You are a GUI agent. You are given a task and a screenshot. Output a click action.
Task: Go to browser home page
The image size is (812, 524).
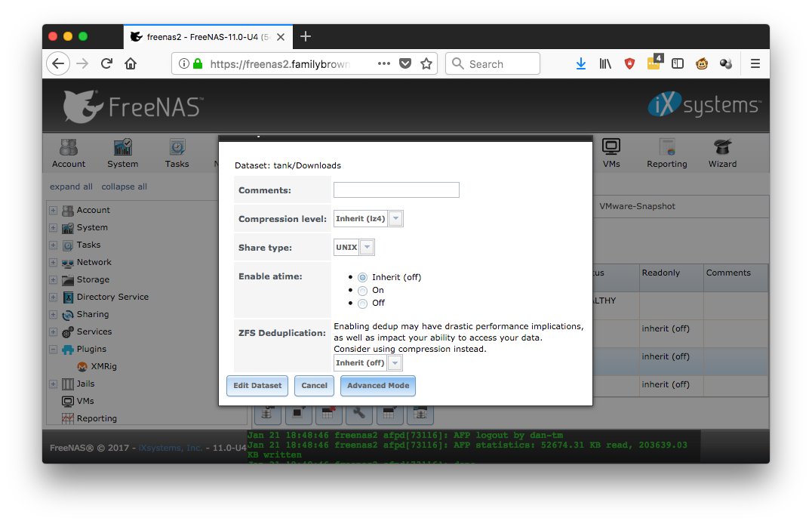click(x=131, y=63)
